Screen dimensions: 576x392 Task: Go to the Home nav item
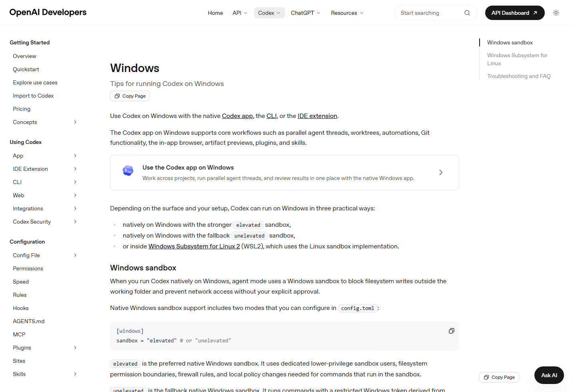tap(215, 13)
